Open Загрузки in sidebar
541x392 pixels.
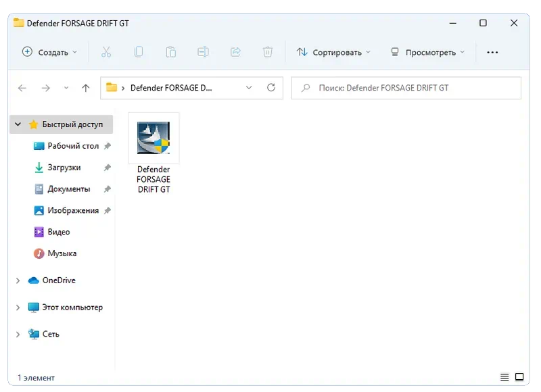64,168
